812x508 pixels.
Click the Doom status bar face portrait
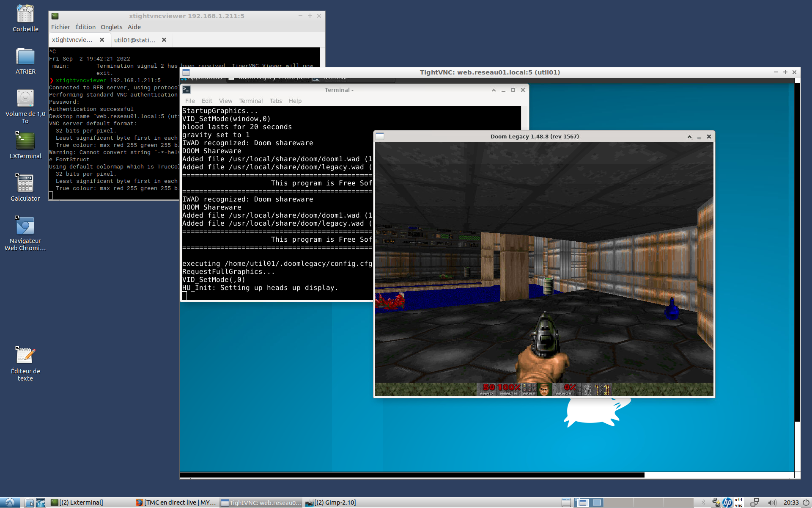544,389
